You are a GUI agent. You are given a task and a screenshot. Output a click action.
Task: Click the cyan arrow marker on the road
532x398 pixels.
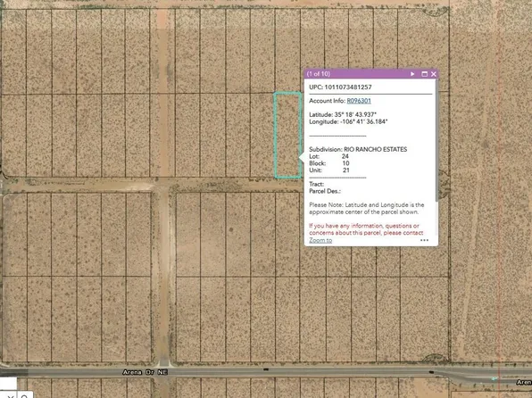tap(495, 378)
